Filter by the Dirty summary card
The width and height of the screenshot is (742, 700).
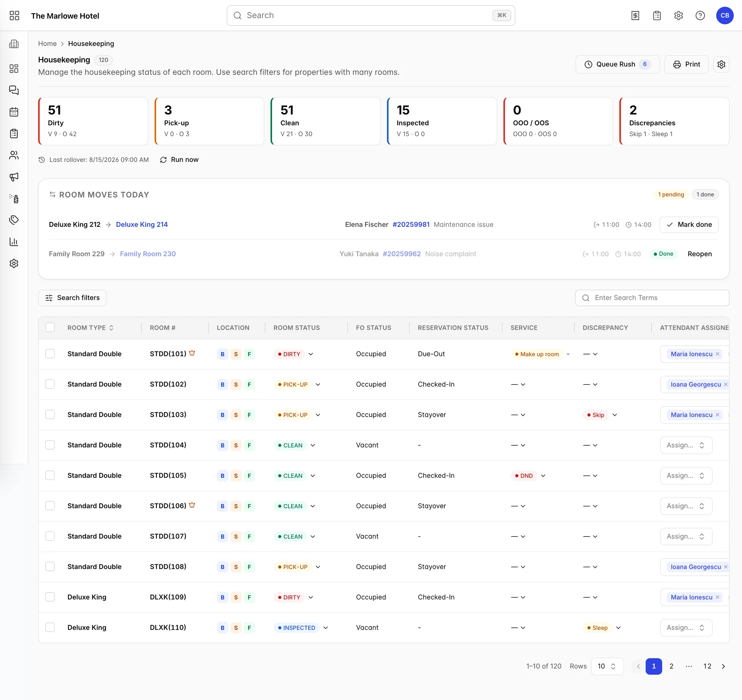click(x=93, y=121)
